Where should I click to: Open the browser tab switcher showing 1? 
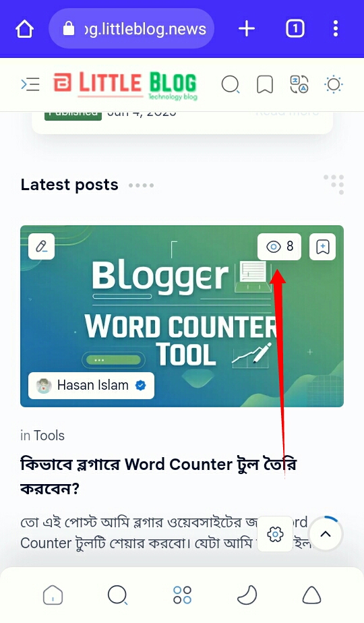295,28
